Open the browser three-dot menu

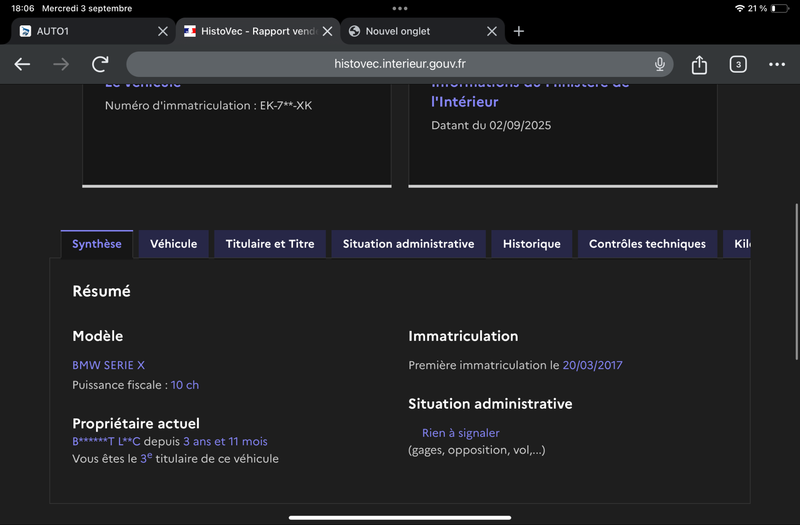tap(777, 64)
